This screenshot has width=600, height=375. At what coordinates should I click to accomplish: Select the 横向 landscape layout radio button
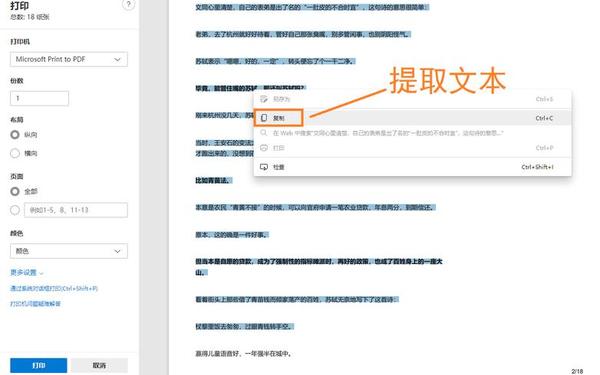coord(15,153)
